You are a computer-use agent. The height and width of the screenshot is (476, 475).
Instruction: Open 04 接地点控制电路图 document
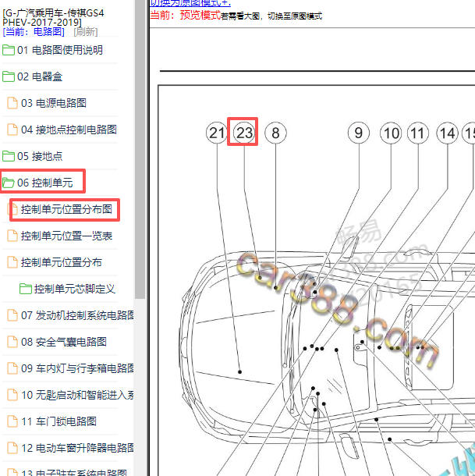(x=69, y=130)
